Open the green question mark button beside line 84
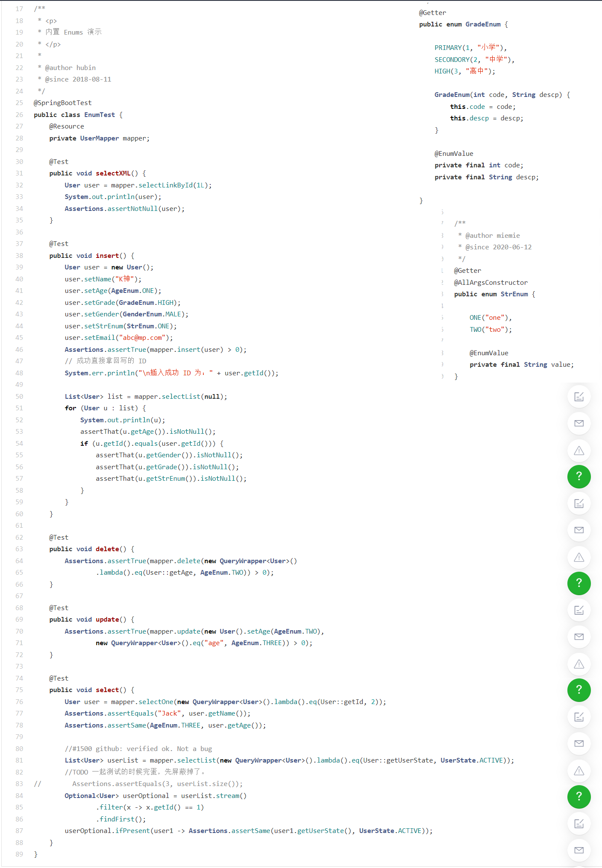The width and height of the screenshot is (602, 868). pos(579,797)
